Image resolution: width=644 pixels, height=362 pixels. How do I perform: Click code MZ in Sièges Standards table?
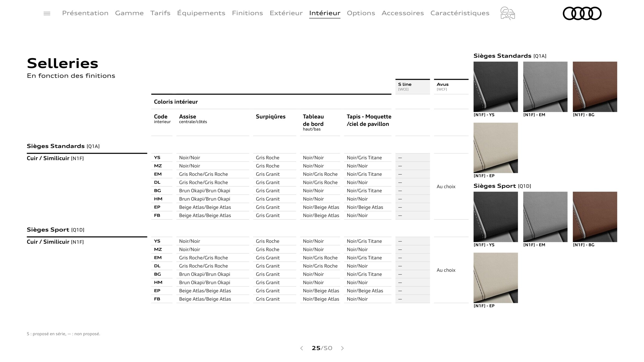pos(158,166)
